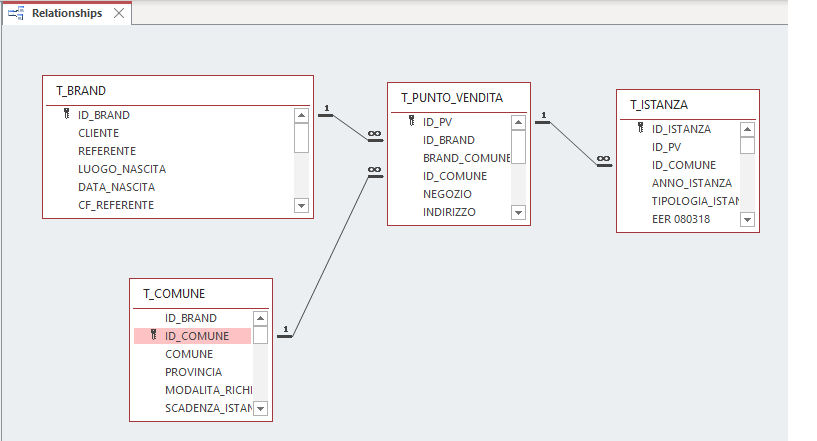Click the key icon of ID_COMUNE in T_COMUNE

[x=153, y=336]
